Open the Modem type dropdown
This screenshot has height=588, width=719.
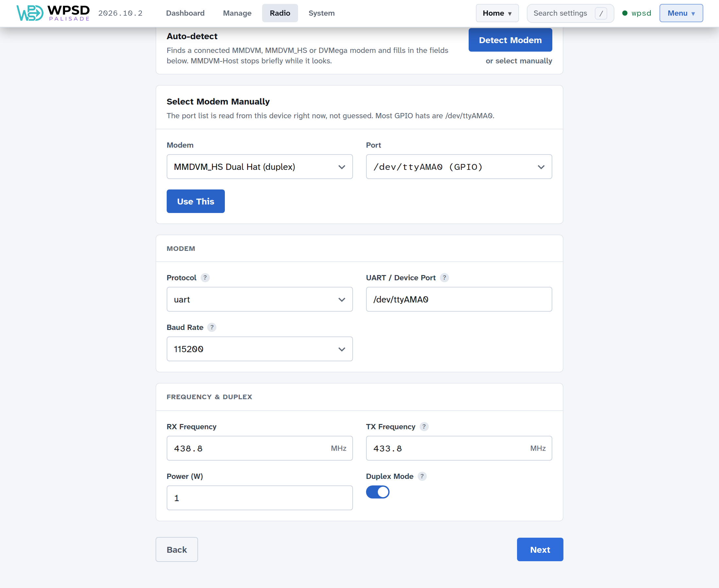click(x=259, y=167)
